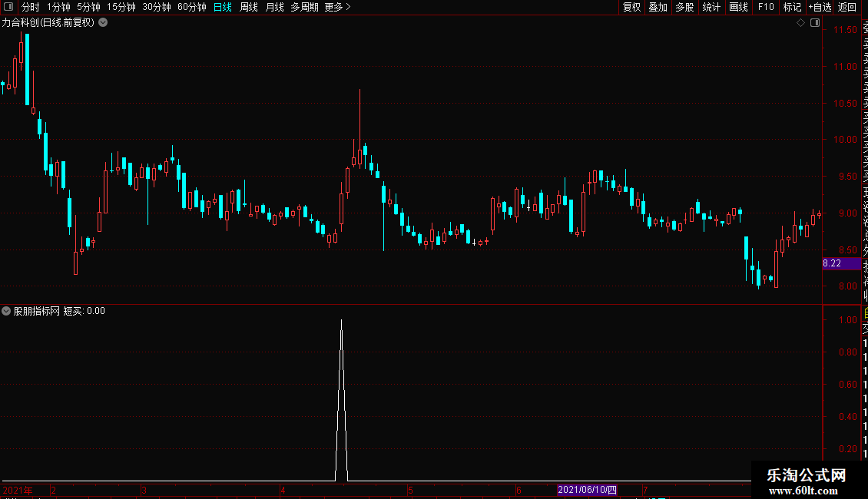Expand the 股朋指标网 indicator dropdown

(x=6, y=311)
